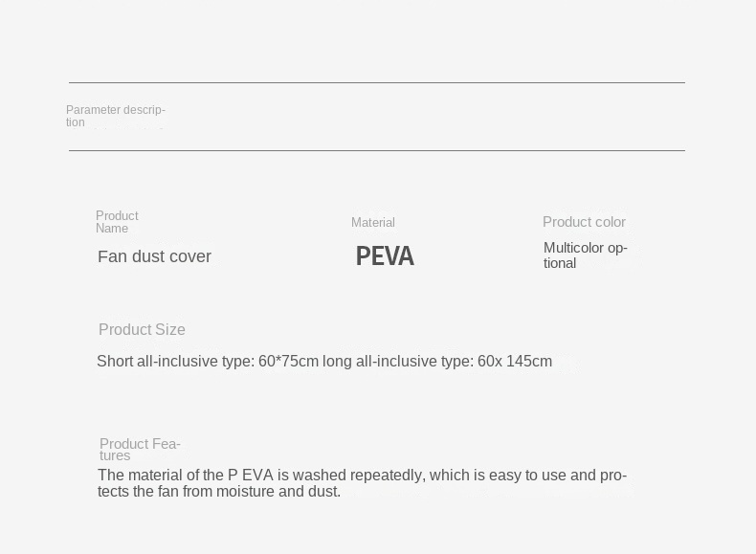Screen dimensions: 756x554
Task: Click the word 'tional' under Multicolor
Action: coord(560,263)
